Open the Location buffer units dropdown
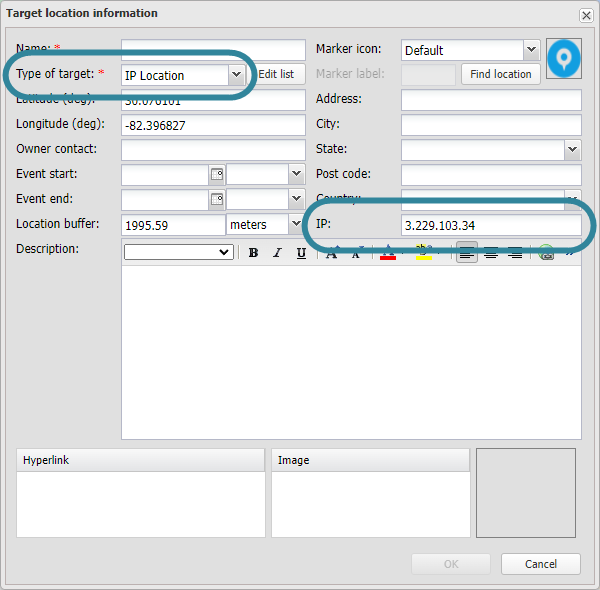Screen dimensions: 600x590 (x=295, y=225)
